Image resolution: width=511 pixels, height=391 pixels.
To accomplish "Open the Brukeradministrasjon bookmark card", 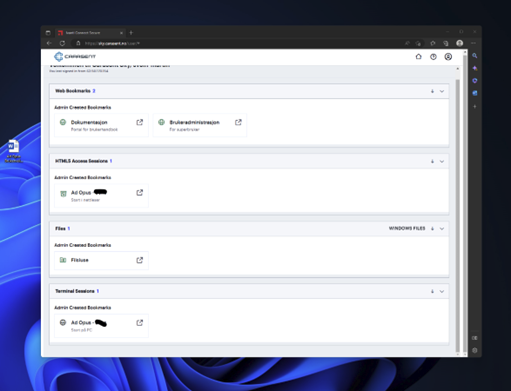I will pos(200,125).
